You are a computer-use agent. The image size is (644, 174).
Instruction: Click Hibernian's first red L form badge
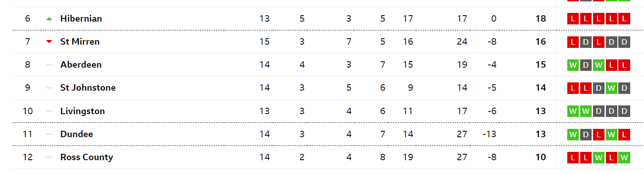click(x=573, y=19)
